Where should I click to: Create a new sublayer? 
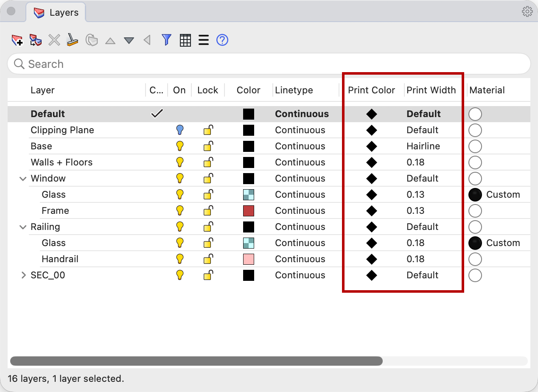coord(36,40)
